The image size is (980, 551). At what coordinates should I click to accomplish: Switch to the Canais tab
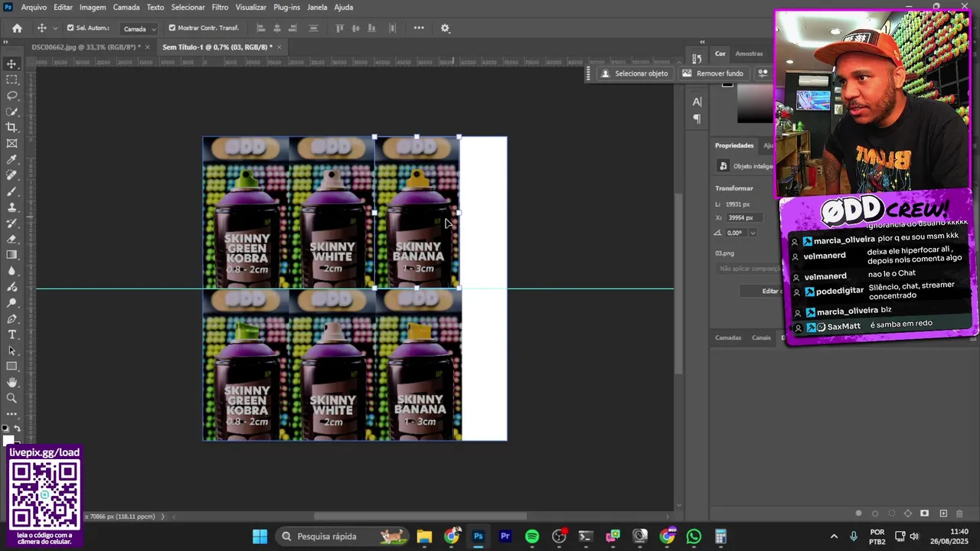pos(761,337)
